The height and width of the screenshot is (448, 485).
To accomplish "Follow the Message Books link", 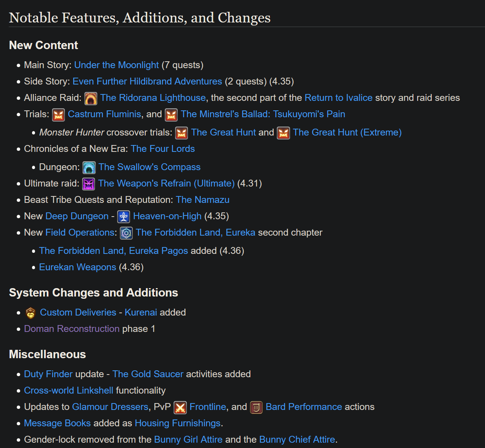I will coord(58,423).
